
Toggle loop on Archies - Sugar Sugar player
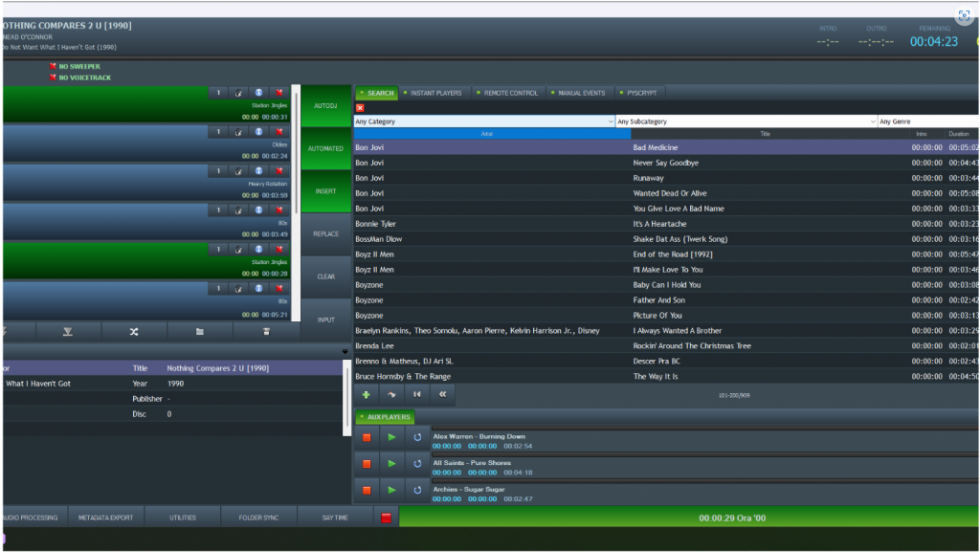pos(417,490)
